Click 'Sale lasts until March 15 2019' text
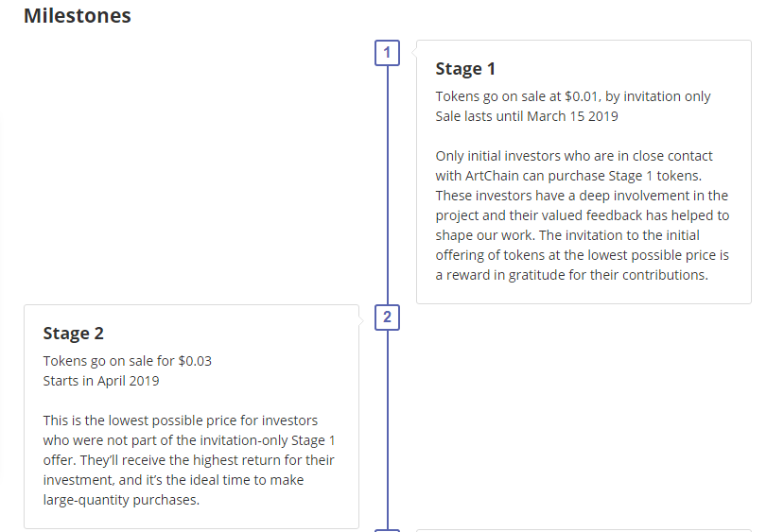This screenshot has width=784, height=532. (x=527, y=116)
